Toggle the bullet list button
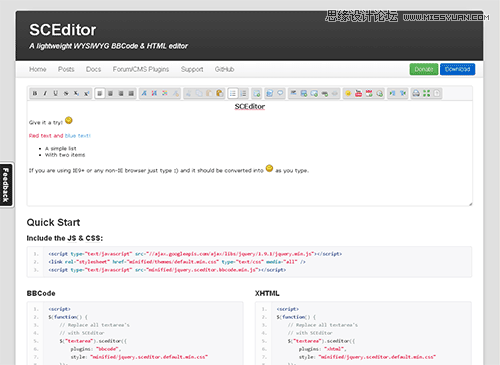500x365 pixels. [x=233, y=93]
